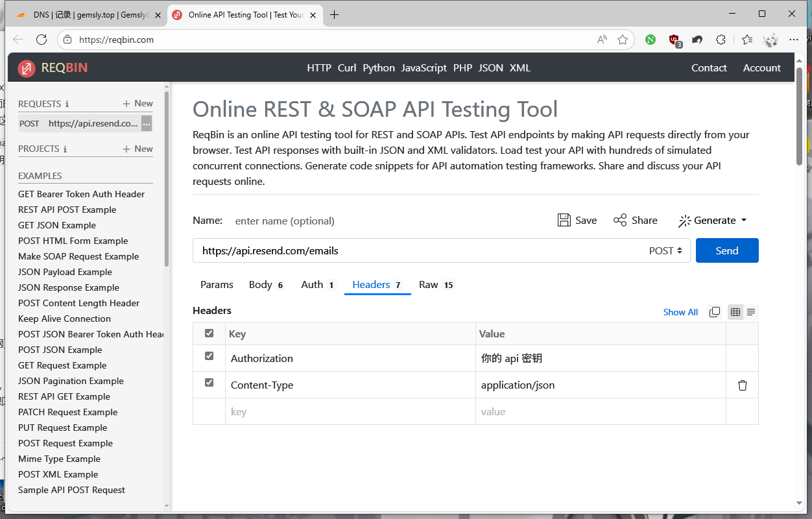Switch headers to text list view
This screenshot has height=519, width=812.
point(751,312)
